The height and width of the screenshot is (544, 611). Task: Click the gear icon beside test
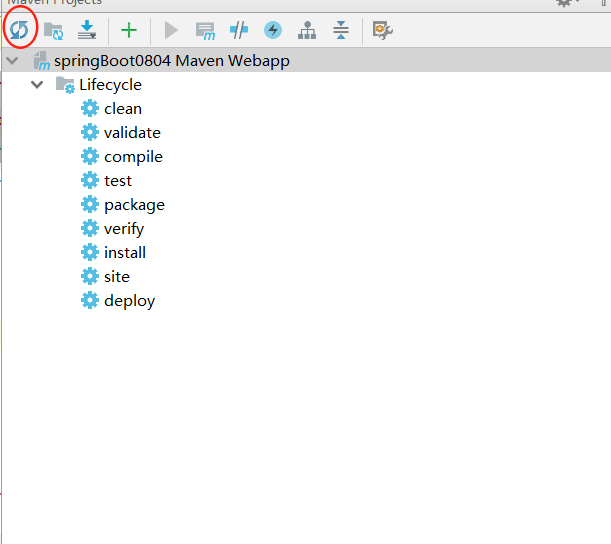90,180
